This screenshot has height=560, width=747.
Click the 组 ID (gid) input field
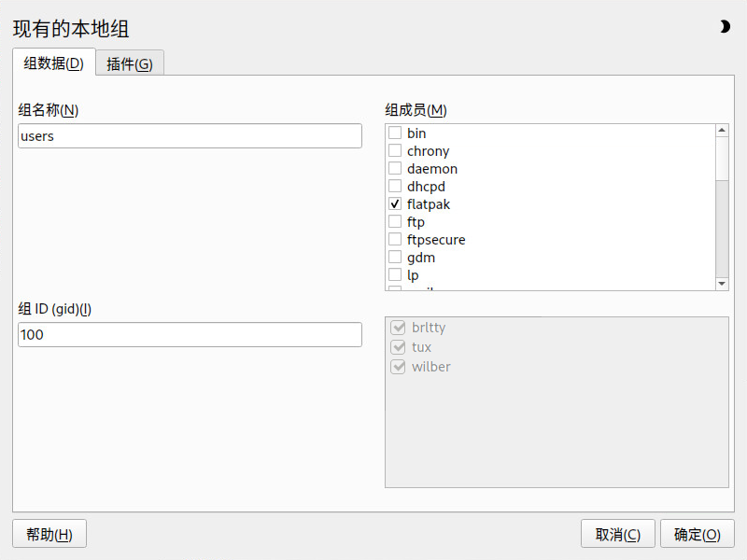(x=190, y=335)
